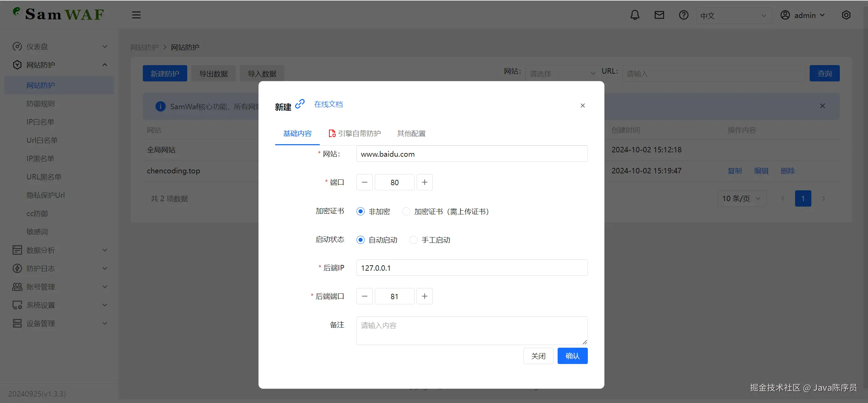Click the notification bell icon
Screen dimensions: 868x403
pyautogui.click(x=635, y=15)
